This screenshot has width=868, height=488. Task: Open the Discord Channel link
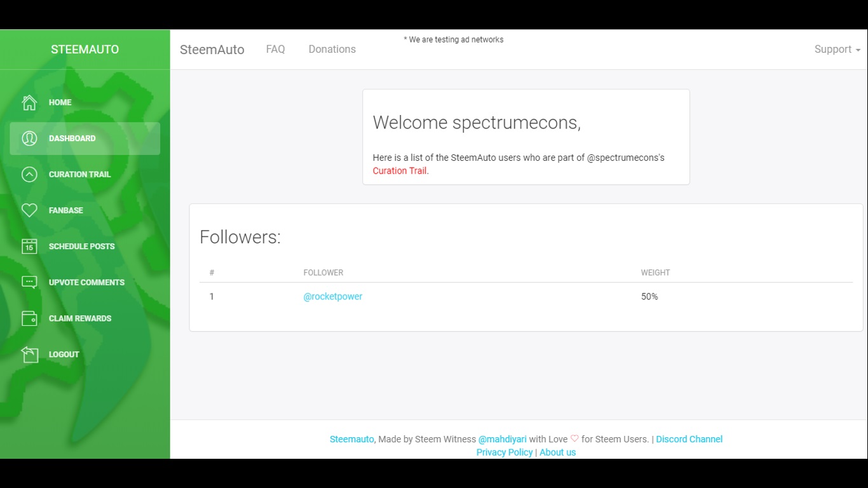pyautogui.click(x=689, y=439)
